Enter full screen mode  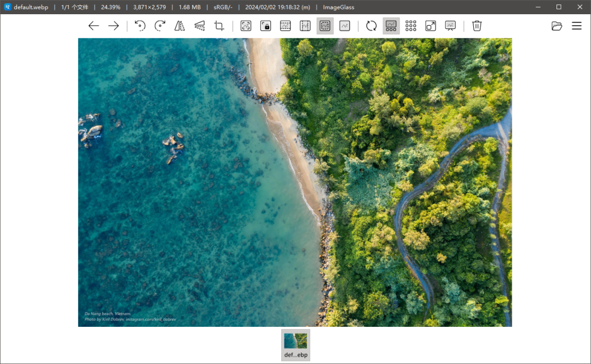coord(431,26)
